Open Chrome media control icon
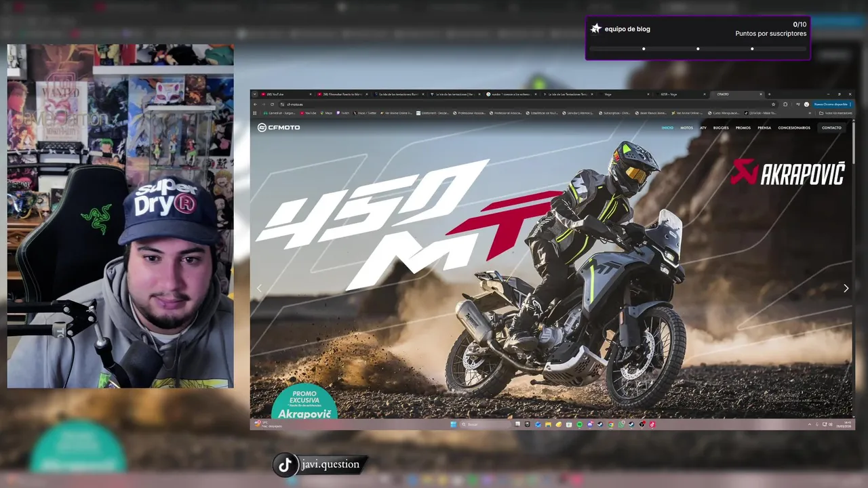Viewport: 868px width, 488px height. point(798,104)
